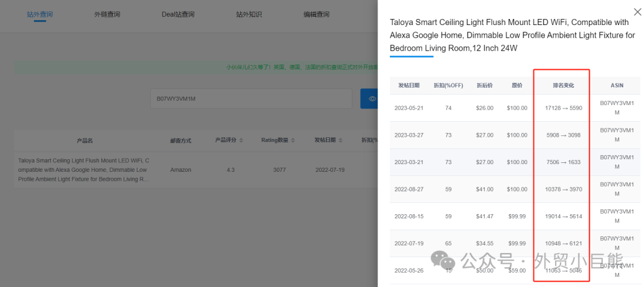This screenshot has width=644, height=287.
Task: Select the 邮寄方式 column header
Action: click(181, 141)
